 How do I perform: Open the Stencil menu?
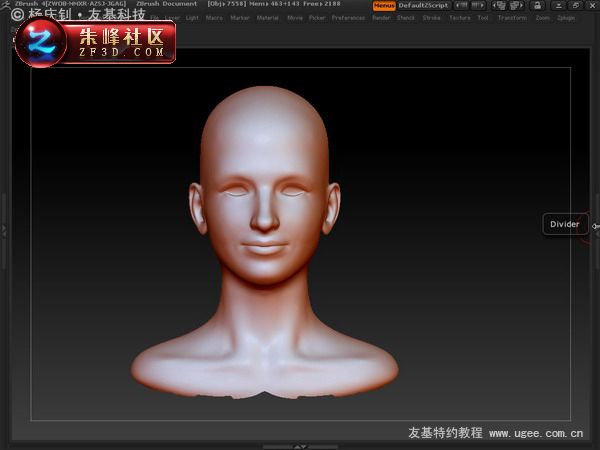pos(406,18)
